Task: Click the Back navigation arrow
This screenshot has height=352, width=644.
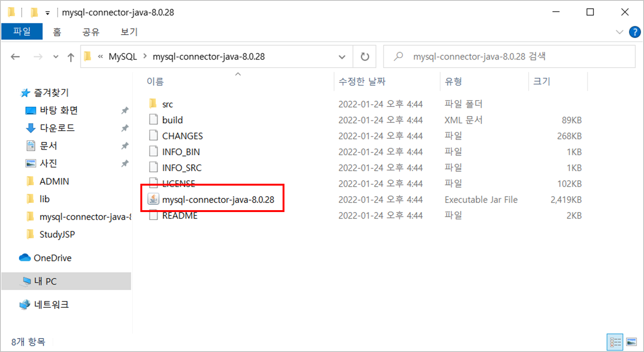Action: click(15, 57)
